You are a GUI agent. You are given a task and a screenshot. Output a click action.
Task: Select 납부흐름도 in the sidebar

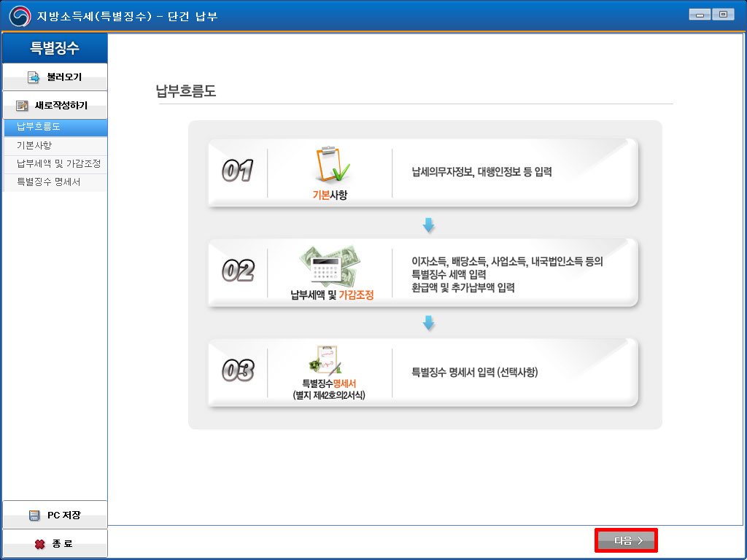(55, 127)
